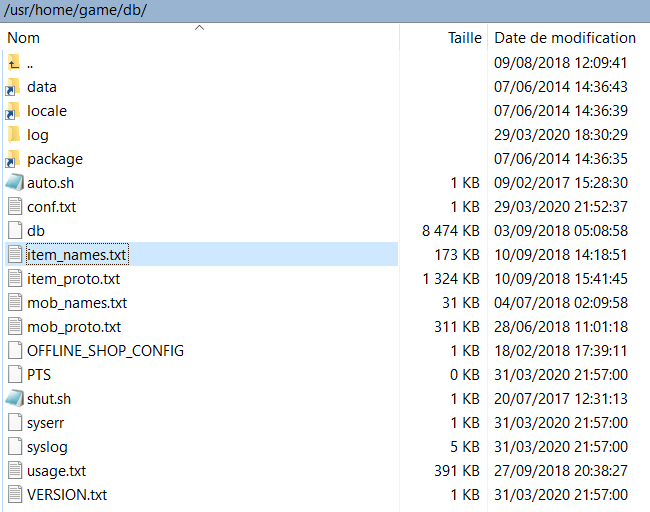Click date 29/03/2020 21:52:37 of conf.txt
This screenshot has width=650, height=512.
(x=561, y=207)
